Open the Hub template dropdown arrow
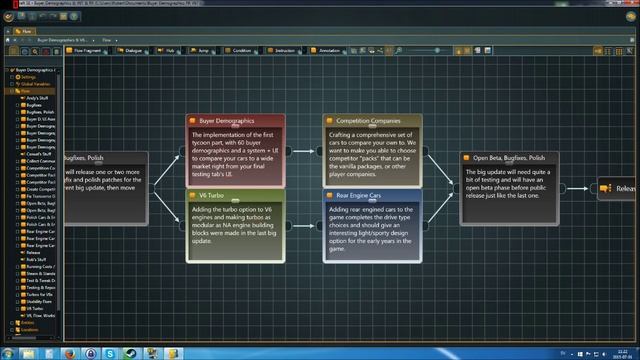The image size is (640, 360). (179, 51)
